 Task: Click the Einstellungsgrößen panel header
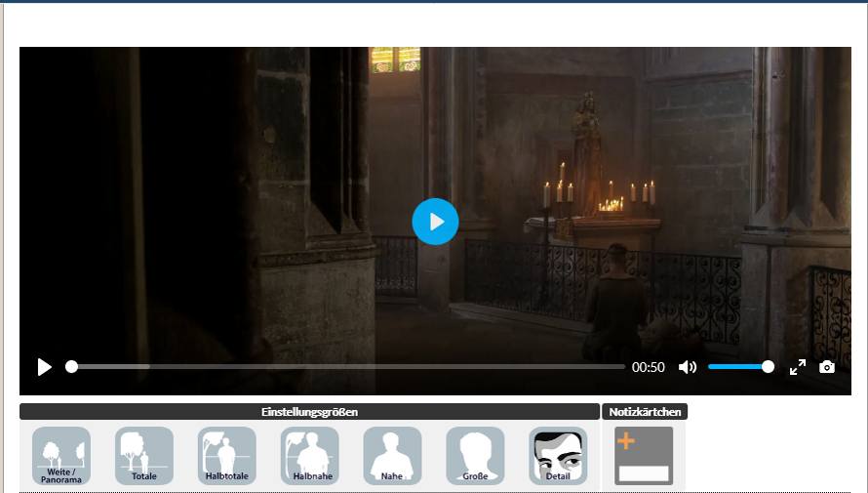tap(309, 412)
